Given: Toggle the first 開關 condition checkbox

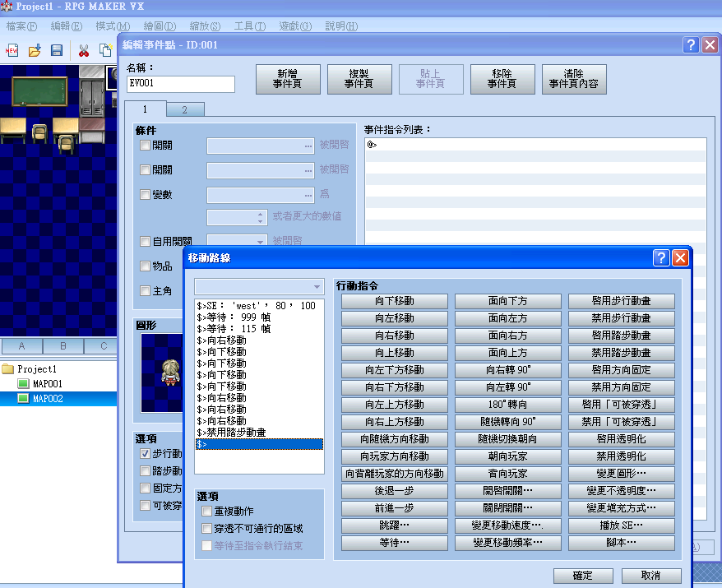Looking at the screenshot, I should coord(145,145).
